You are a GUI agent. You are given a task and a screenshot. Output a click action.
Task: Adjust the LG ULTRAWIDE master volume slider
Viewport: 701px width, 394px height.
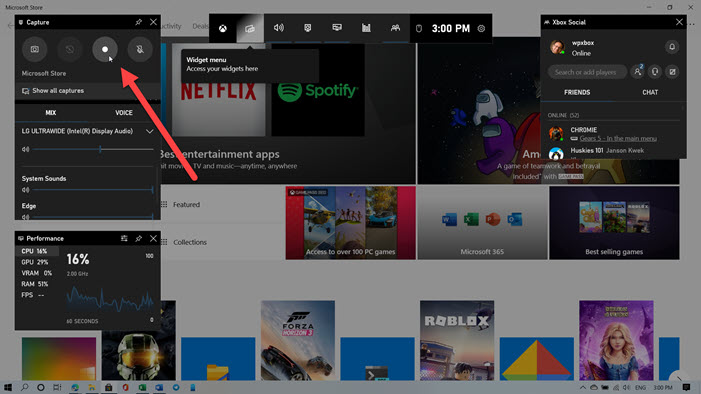(93, 149)
